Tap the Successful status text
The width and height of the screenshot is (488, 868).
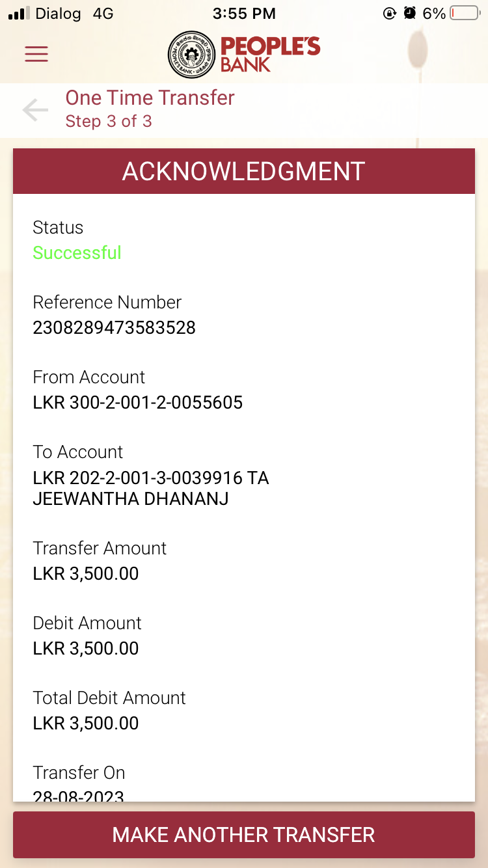click(x=77, y=252)
